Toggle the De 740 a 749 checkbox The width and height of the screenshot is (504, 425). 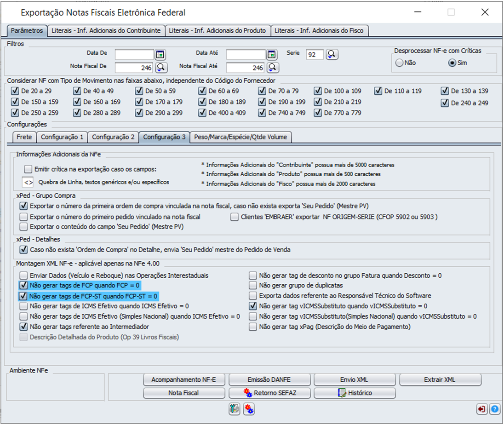262,113
